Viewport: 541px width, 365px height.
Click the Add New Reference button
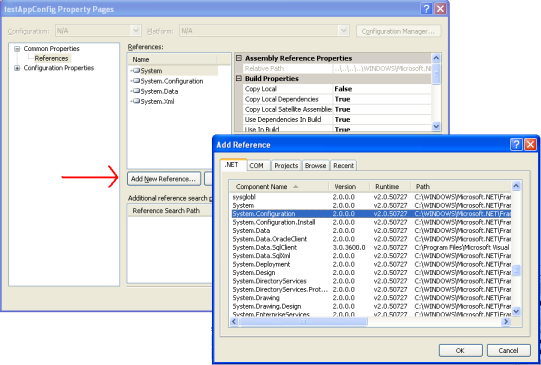[x=164, y=179]
